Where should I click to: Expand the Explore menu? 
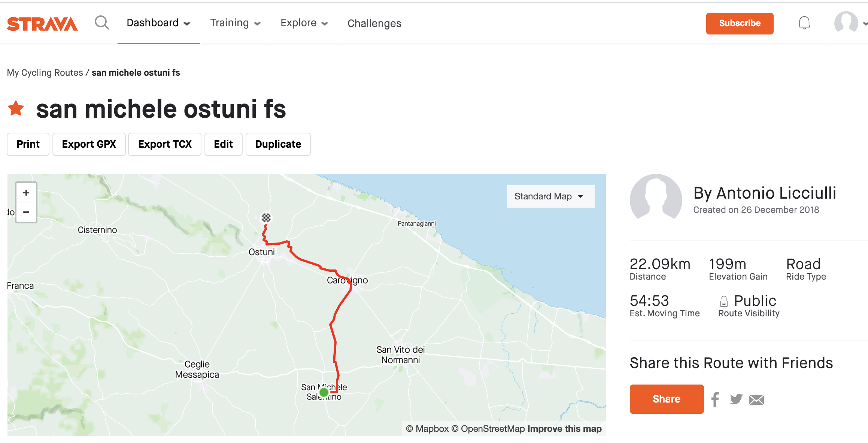coord(304,23)
